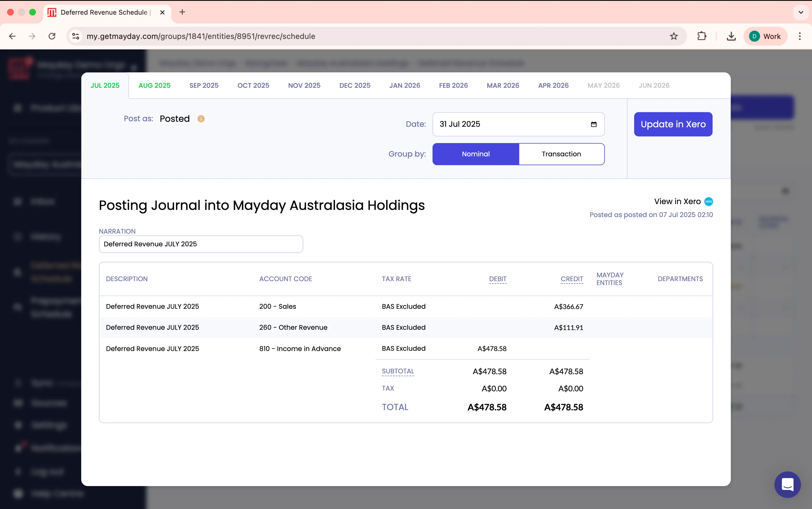Click the SUBTOTAL label in totals
This screenshot has height=509, width=812.
[398, 371]
